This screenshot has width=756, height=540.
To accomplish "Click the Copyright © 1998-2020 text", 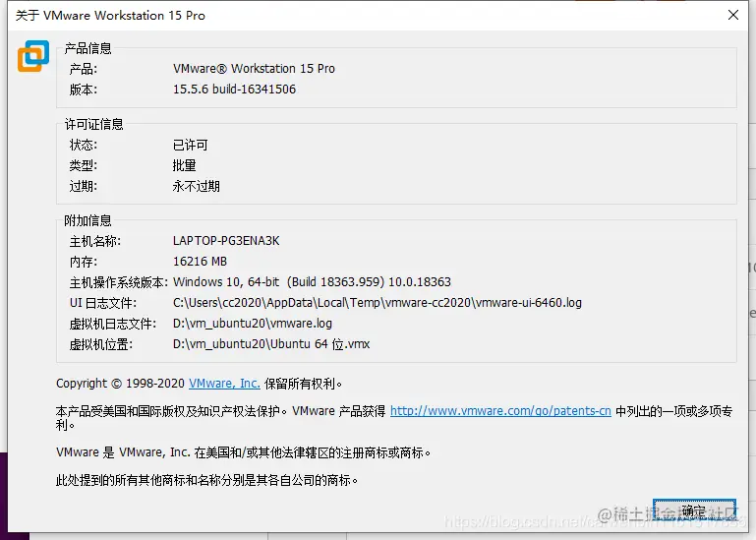I will tap(121, 384).
